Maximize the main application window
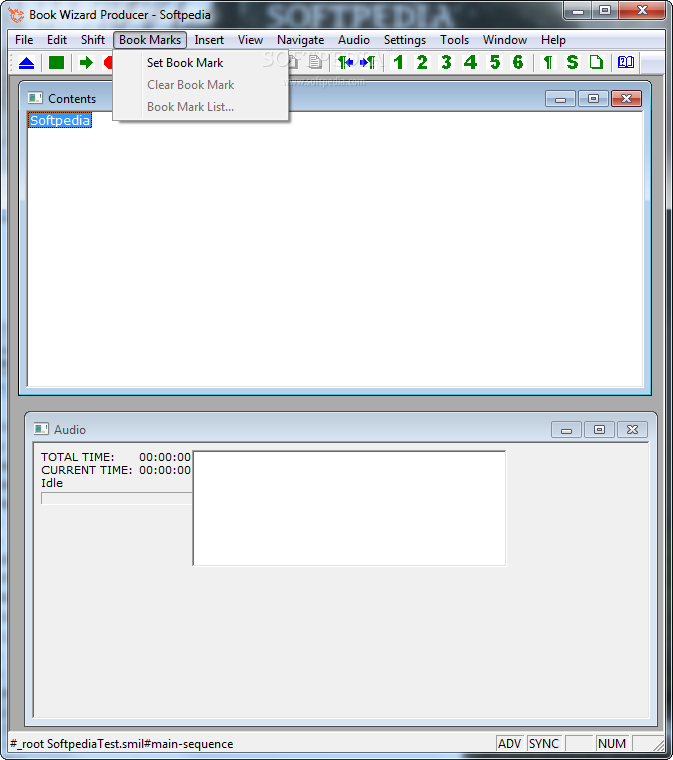The image size is (673, 760). 605,11
